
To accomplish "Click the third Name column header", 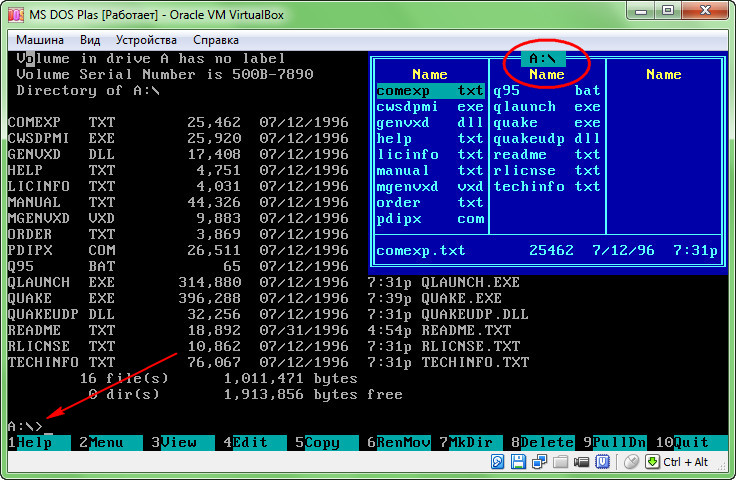I will (664, 74).
